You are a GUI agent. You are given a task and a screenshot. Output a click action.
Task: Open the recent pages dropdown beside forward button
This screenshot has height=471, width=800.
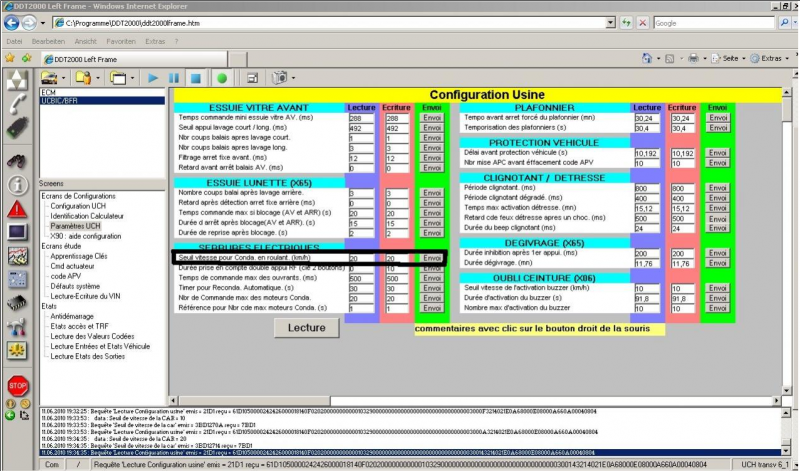coord(43,23)
